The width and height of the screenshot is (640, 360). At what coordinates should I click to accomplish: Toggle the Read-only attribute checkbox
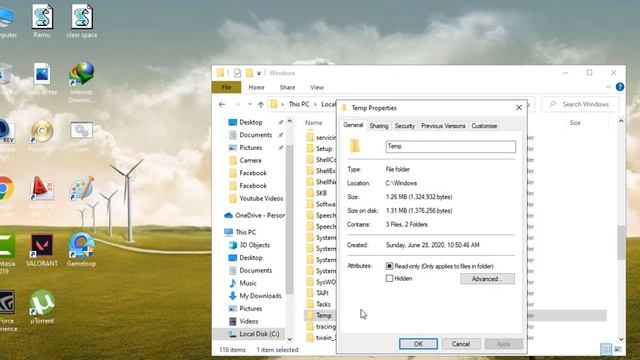(389, 266)
